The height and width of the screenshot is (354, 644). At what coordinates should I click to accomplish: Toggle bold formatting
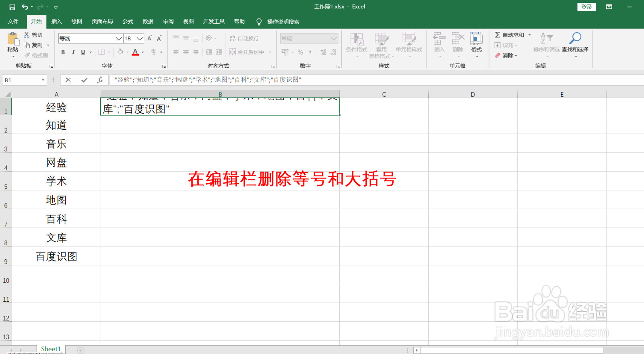(63, 52)
